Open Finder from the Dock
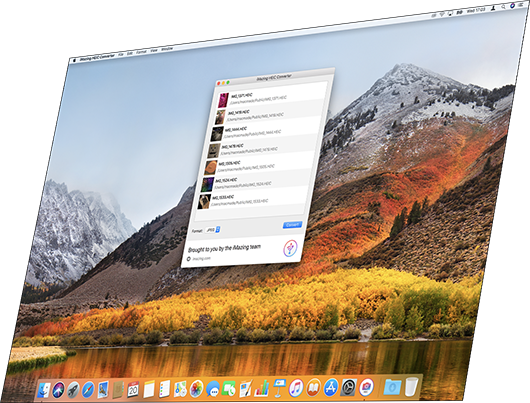This screenshot has width=530, height=403. (x=44, y=390)
